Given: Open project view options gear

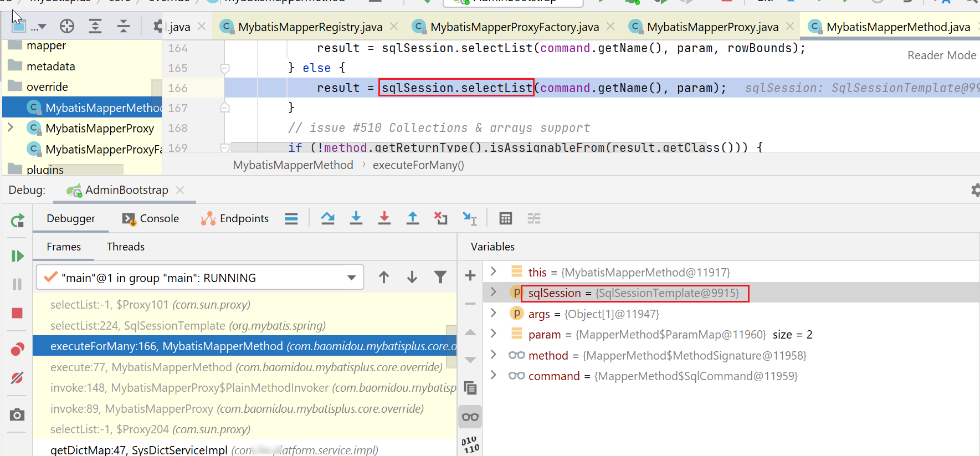Looking at the screenshot, I should point(158,26).
